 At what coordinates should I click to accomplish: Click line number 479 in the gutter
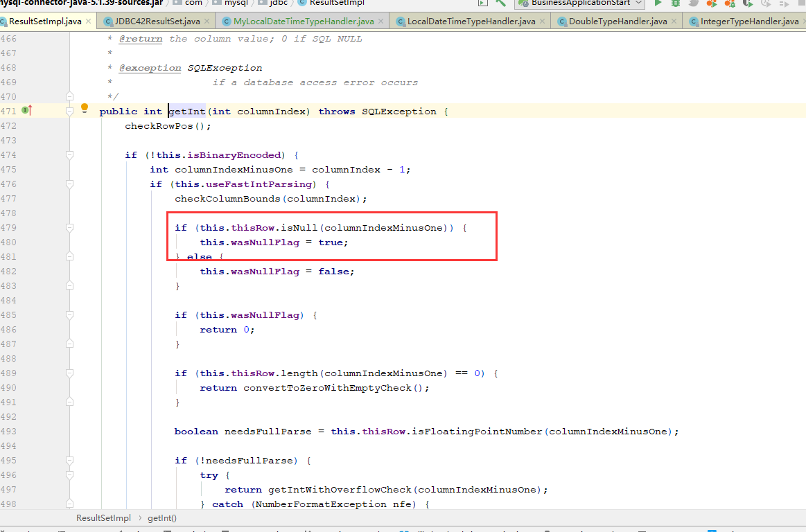coord(8,228)
